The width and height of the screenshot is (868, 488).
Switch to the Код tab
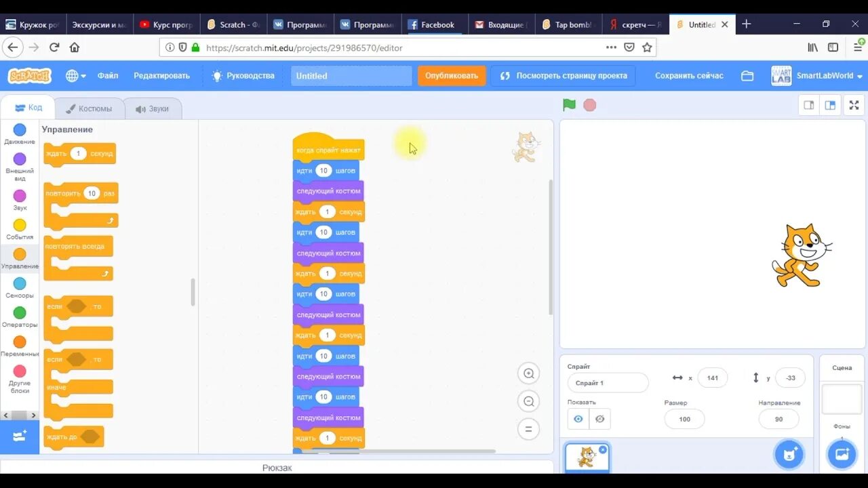pos(28,108)
